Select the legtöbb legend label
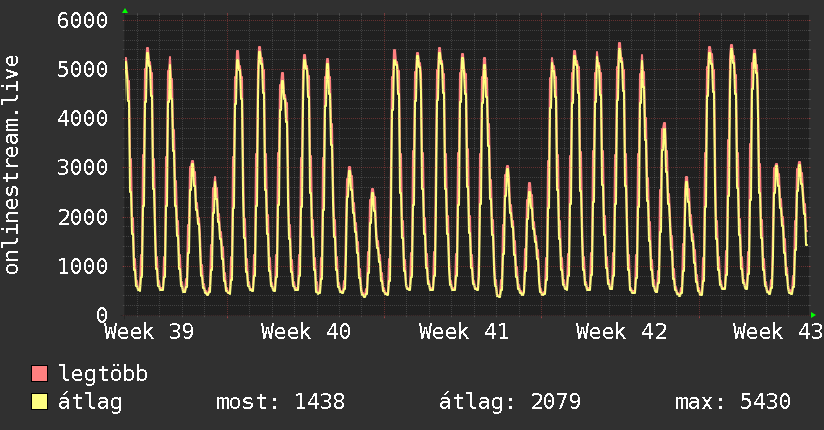This screenshot has height=430, width=824. [103, 374]
